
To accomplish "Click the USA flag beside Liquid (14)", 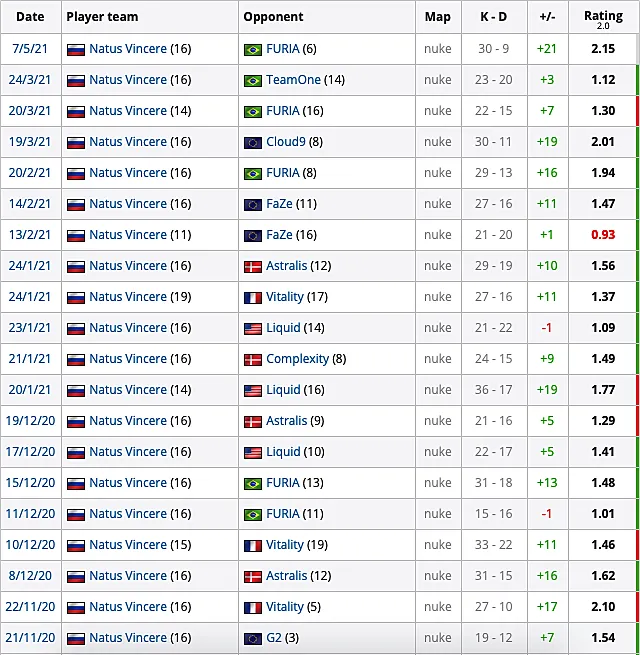I will tap(253, 329).
